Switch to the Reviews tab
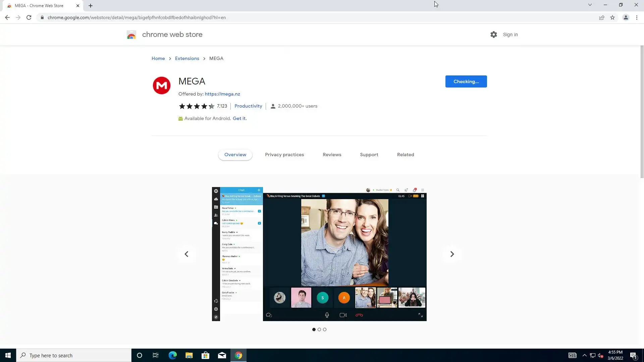The image size is (644, 362). point(332,155)
